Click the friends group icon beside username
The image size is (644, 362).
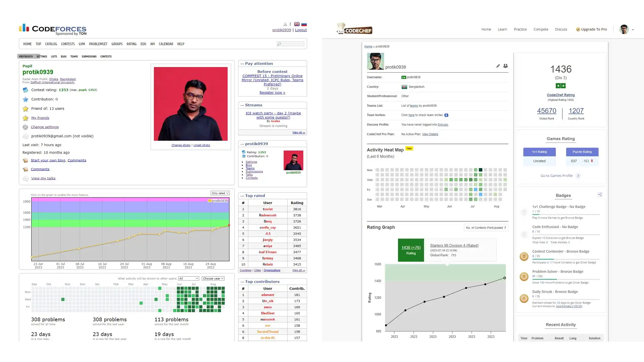pos(505,66)
